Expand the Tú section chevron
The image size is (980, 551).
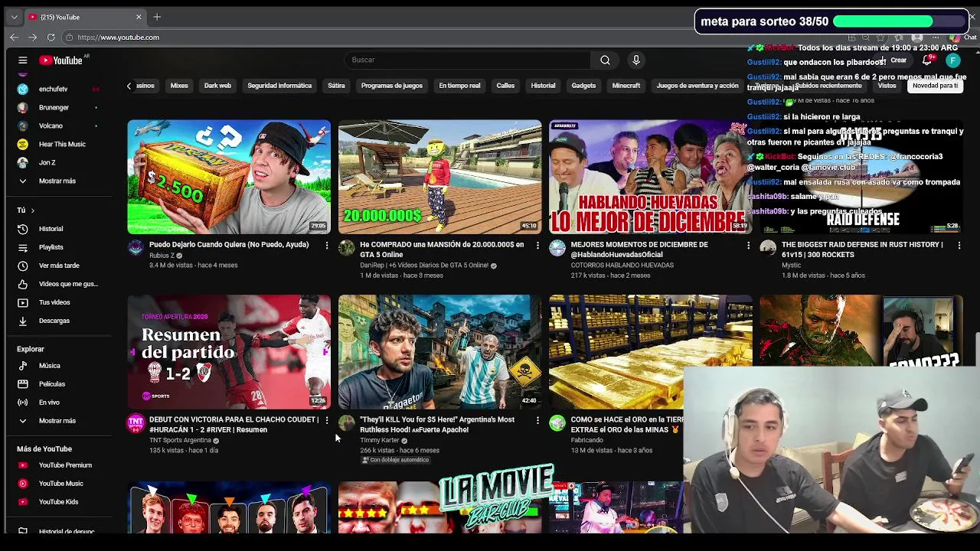coord(33,210)
